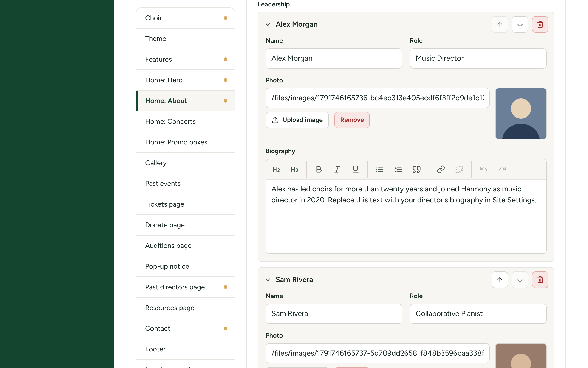The image size is (588, 368).
Task: Toggle underline formatting in Biography editor
Action: tap(355, 169)
